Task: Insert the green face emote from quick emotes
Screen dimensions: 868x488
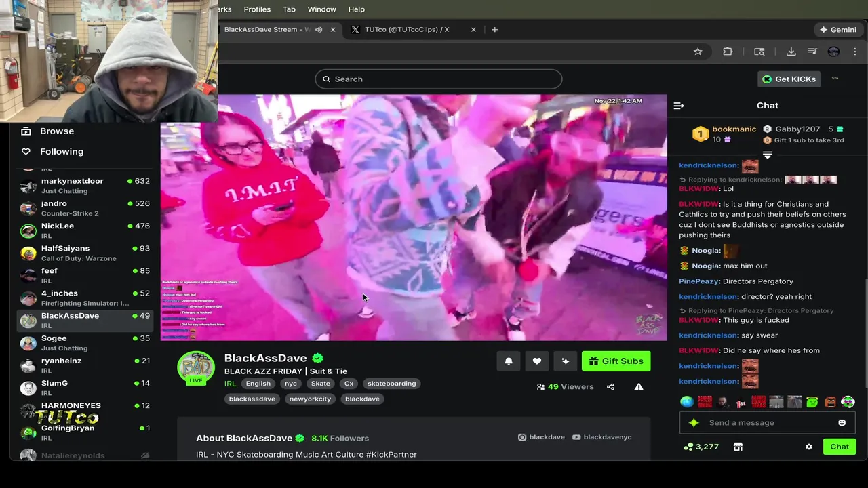Action: pyautogui.click(x=812, y=403)
